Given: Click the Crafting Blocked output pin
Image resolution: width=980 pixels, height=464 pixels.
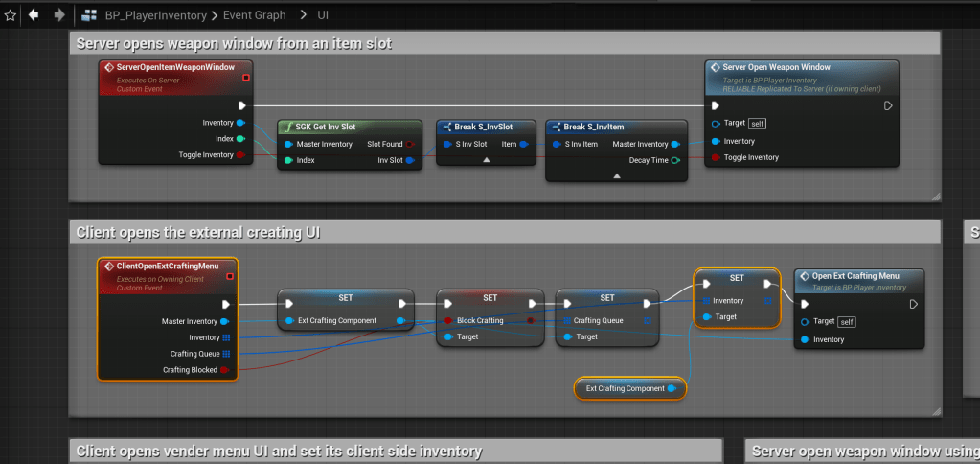Looking at the screenshot, I should pos(225,370).
